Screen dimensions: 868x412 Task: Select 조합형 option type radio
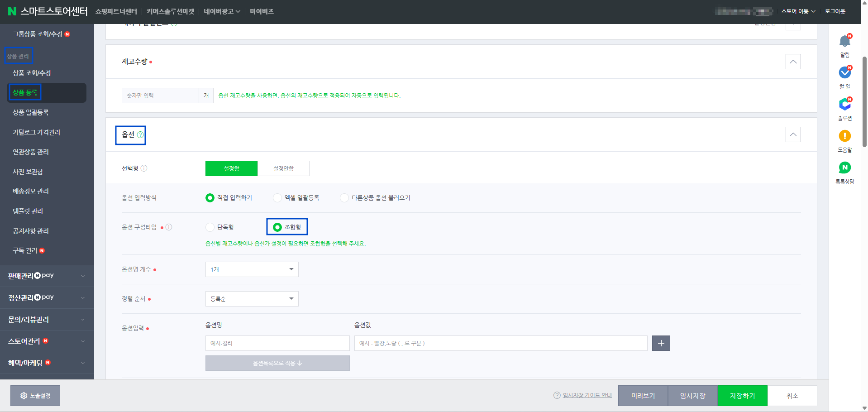pyautogui.click(x=277, y=227)
